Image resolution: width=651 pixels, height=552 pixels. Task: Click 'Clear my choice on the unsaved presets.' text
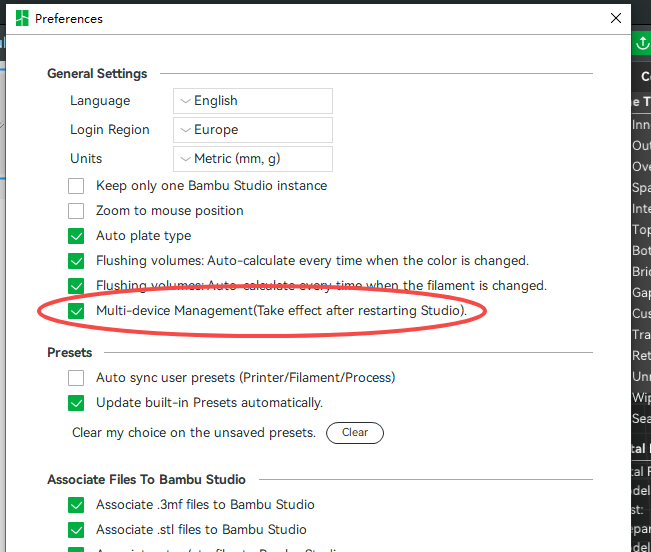pyautogui.click(x=194, y=433)
